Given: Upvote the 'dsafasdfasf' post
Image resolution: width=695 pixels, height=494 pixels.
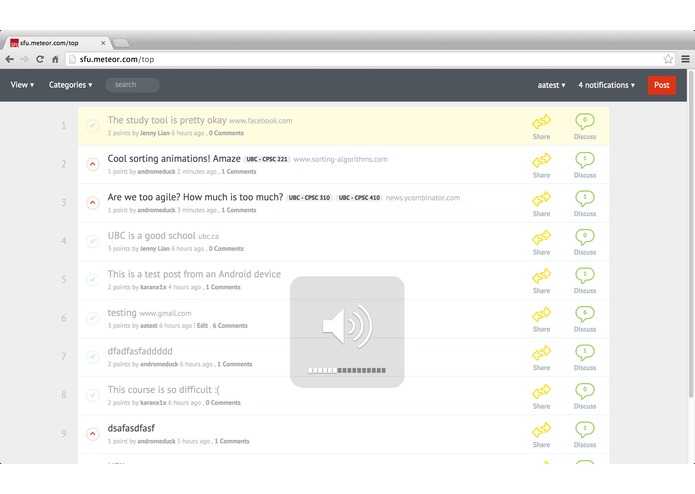Looking at the screenshot, I should point(93,434).
